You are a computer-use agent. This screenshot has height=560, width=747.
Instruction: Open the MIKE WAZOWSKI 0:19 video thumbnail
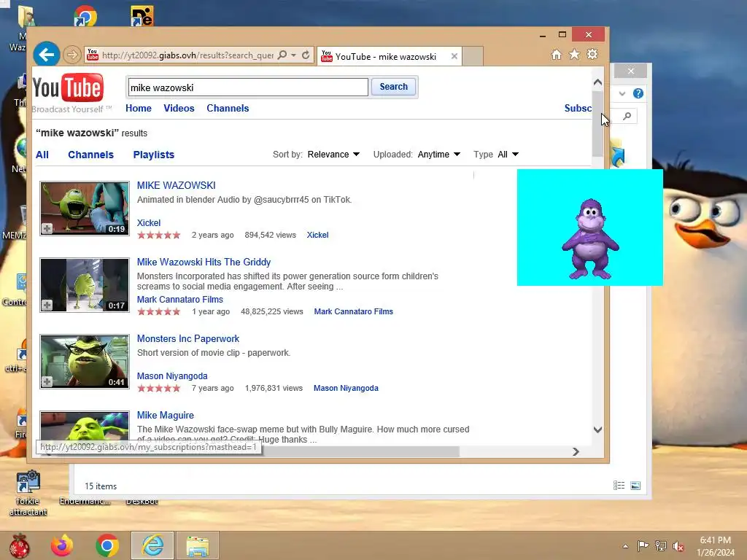point(85,208)
